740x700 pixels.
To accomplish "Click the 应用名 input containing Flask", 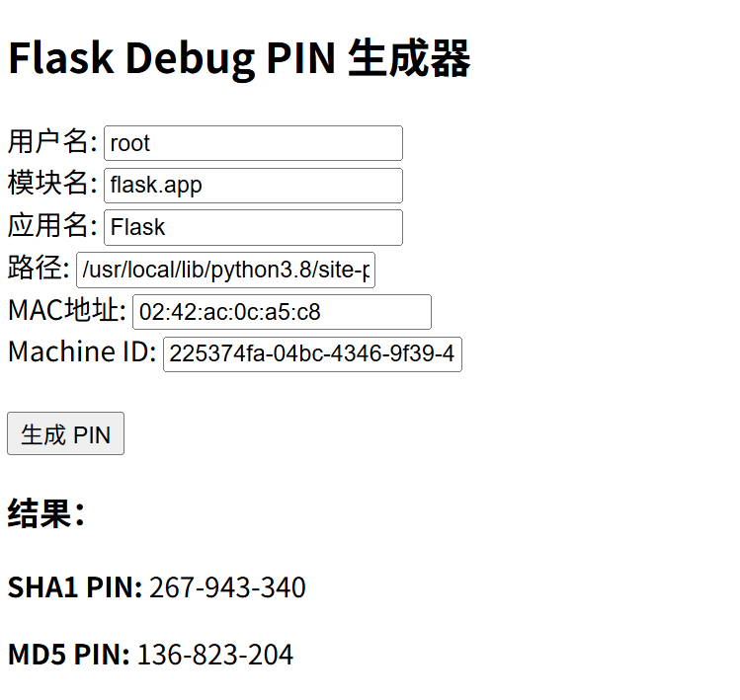I will coord(253,227).
